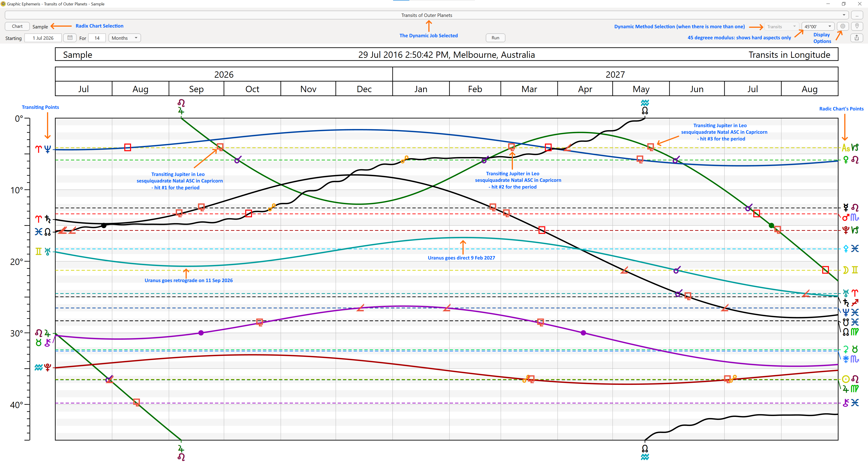Viewport: 868px width, 463px height.
Task: Click the 2026 year header
Action: (224, 74)
